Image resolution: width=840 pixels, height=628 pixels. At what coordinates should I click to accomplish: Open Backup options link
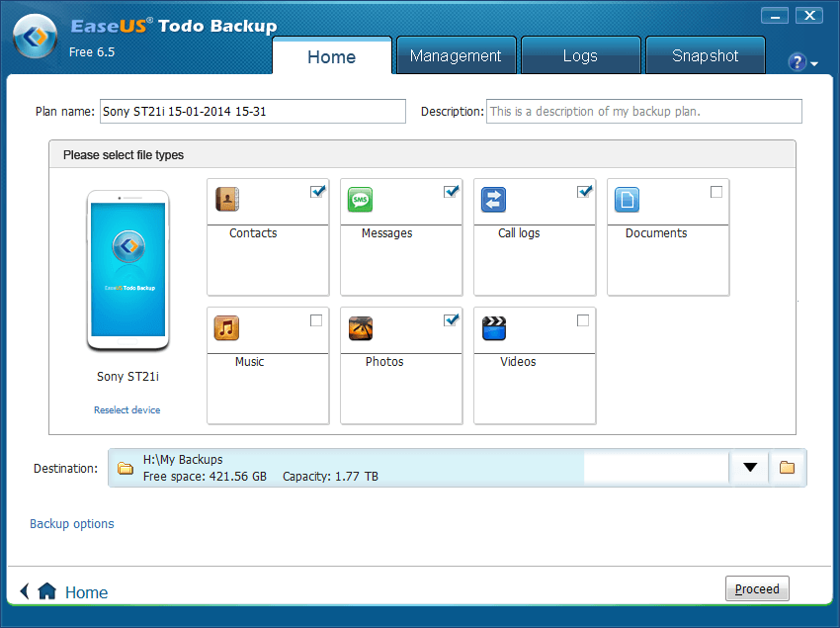click(71, 524)
